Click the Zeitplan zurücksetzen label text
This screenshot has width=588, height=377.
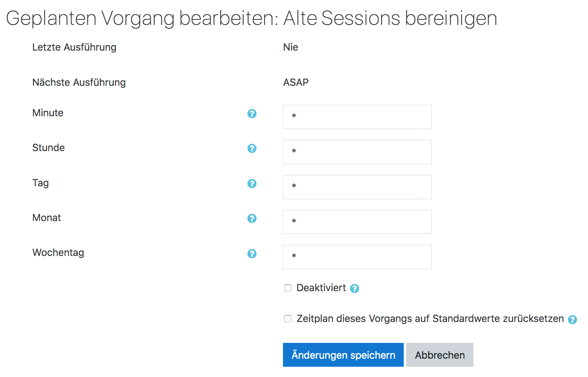click(x=430, y=319)
